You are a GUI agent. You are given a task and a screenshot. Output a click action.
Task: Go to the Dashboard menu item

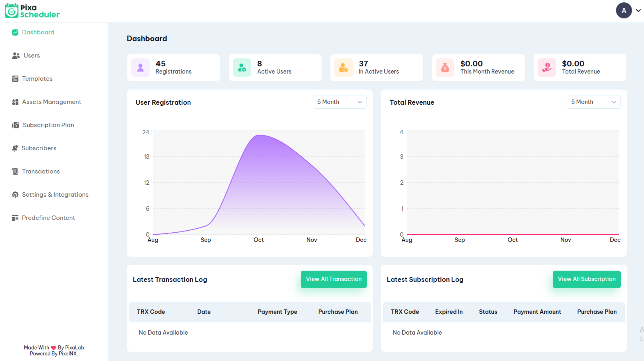pos(38,32)
